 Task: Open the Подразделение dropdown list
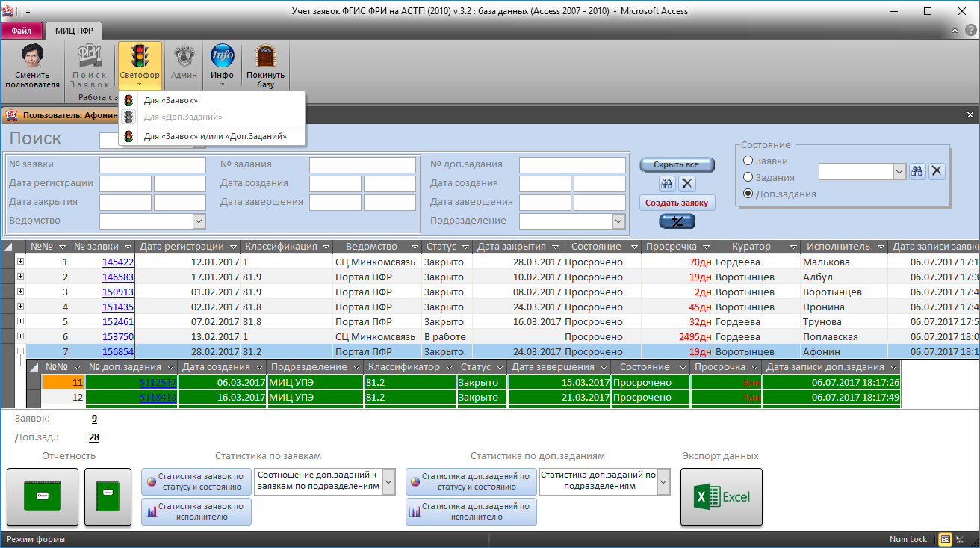point(618,221)
